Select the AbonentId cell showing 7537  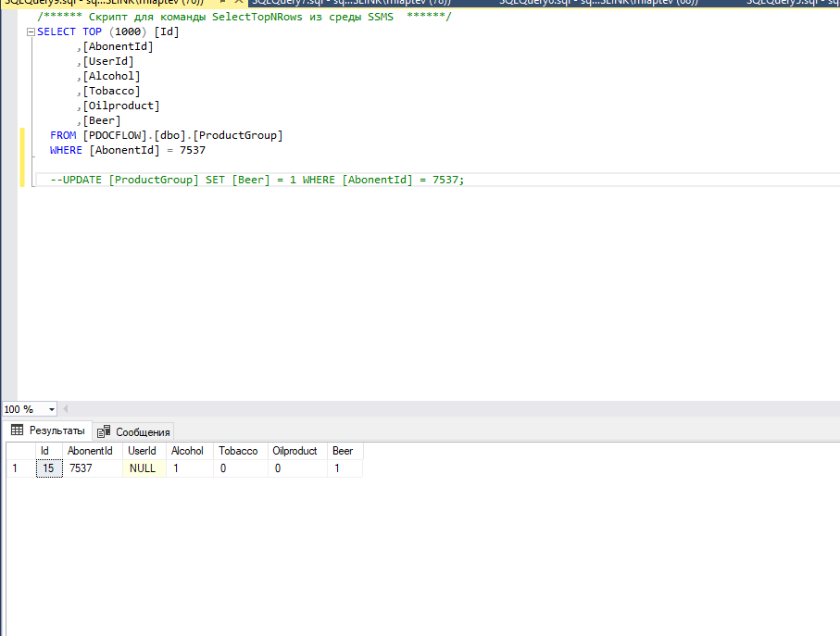point(93,468)
